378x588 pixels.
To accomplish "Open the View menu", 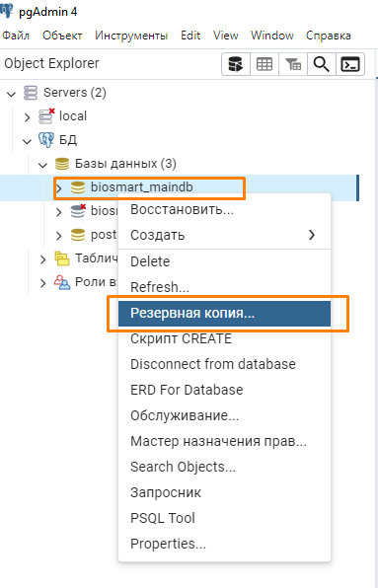I will 226,36.
